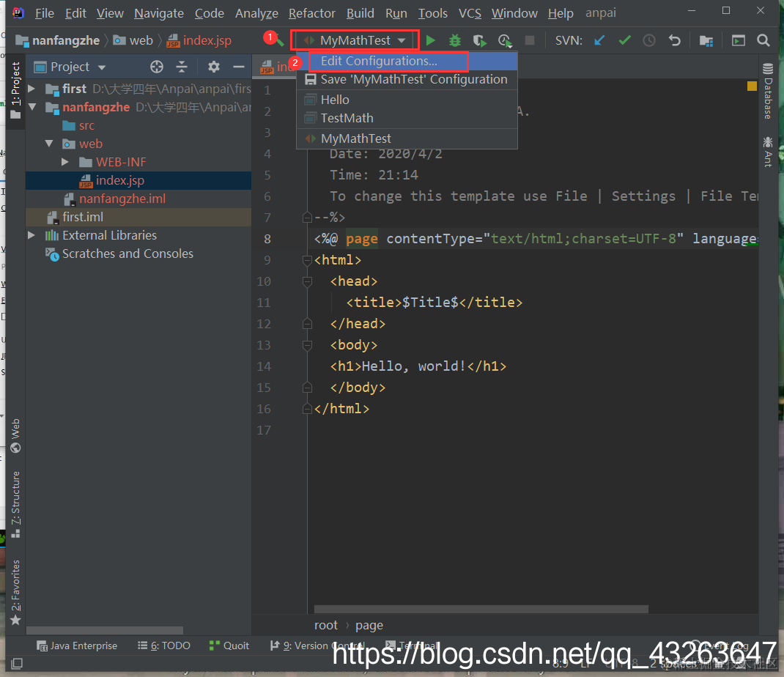Open the Tools menu
Screen dimensions: 784x677
432,13
